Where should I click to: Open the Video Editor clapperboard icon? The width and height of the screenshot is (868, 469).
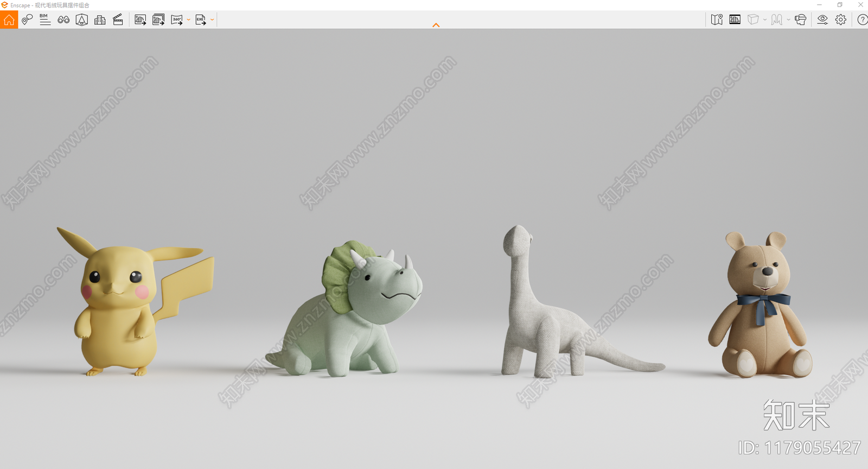coord(118,20)
